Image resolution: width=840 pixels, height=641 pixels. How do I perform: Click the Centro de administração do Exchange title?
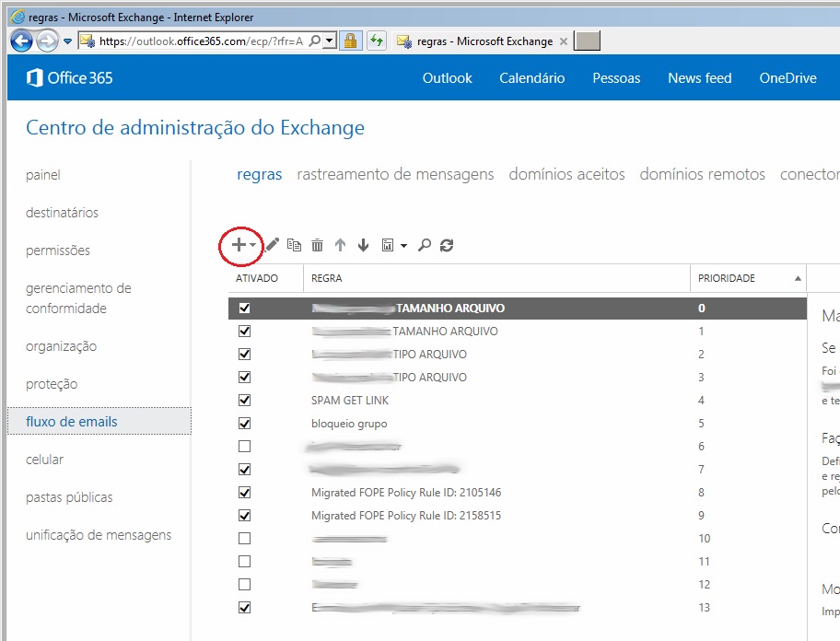[x=195, y=128]
